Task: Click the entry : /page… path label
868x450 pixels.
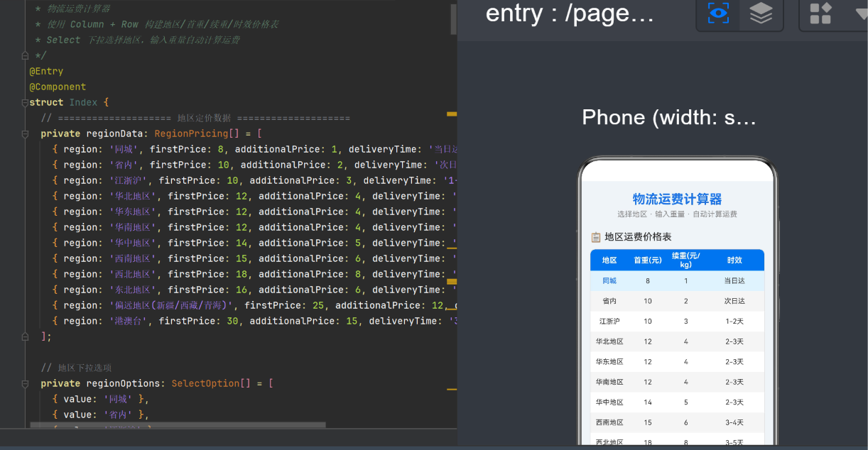Action: coord(570,13)
